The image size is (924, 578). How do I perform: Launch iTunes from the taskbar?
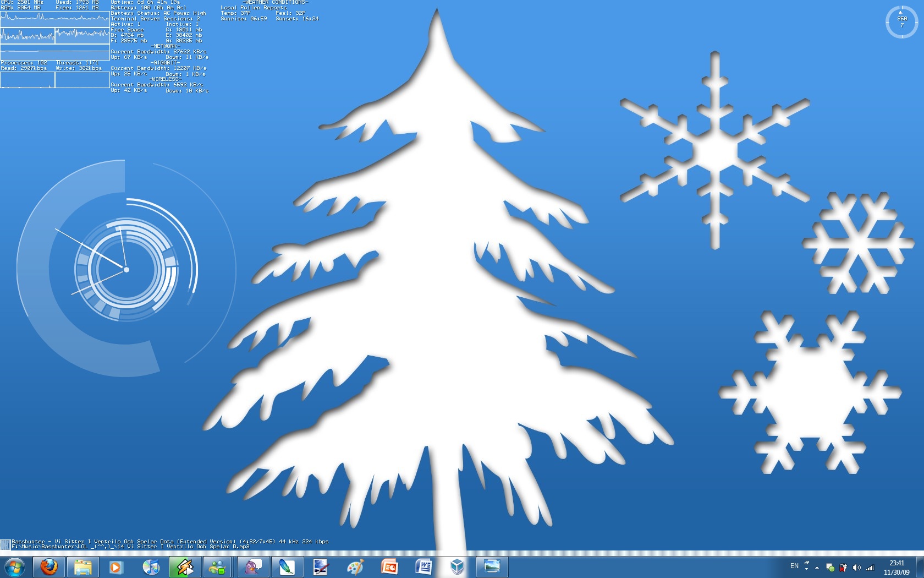click(151, 566)
